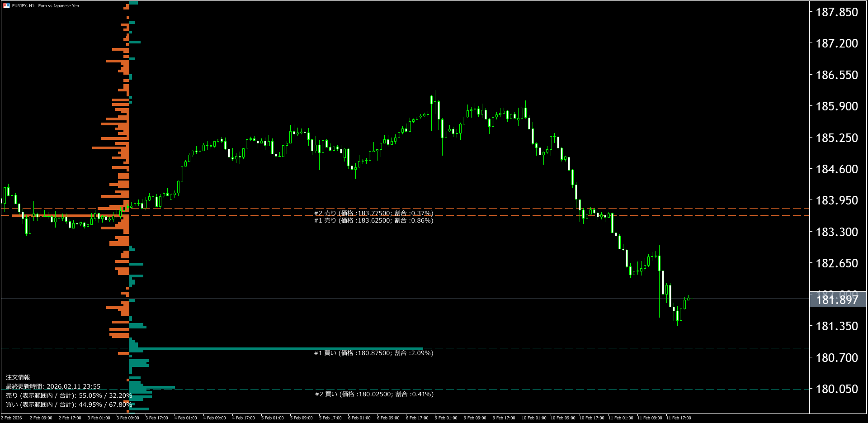
Task: Click the "9 Feb 01:00" time label
Action: [446, 418]
